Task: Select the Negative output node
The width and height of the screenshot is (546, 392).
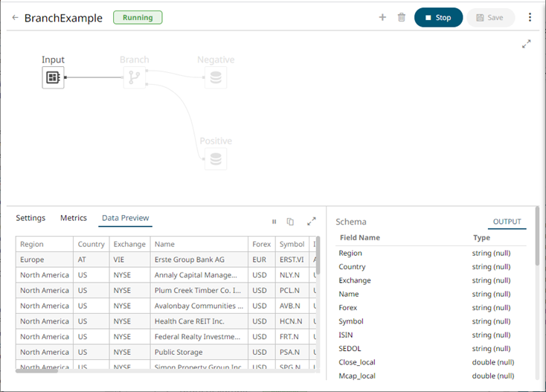Action: pos(216,77)
